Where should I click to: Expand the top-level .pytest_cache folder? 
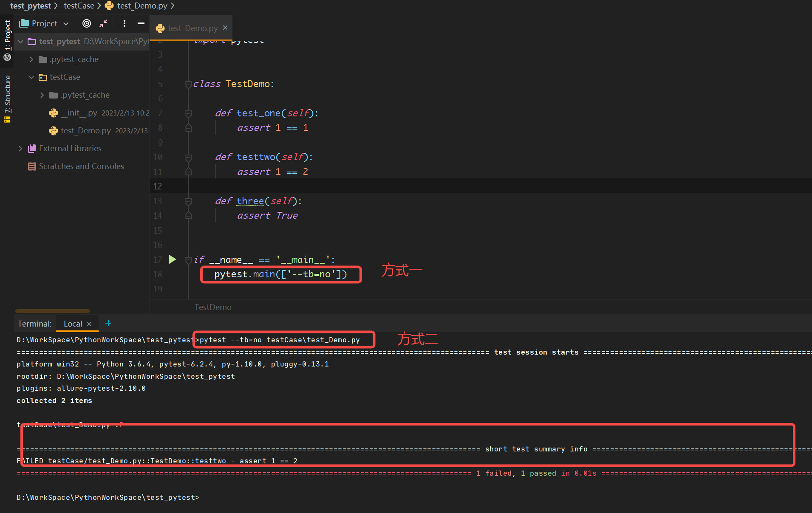(x=31, y=59)
